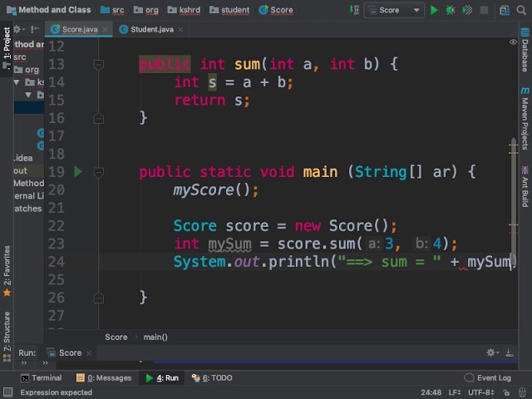Run the Score configuration with the green play button
Screen dimensions: 532x399
(x=434, y=10)
